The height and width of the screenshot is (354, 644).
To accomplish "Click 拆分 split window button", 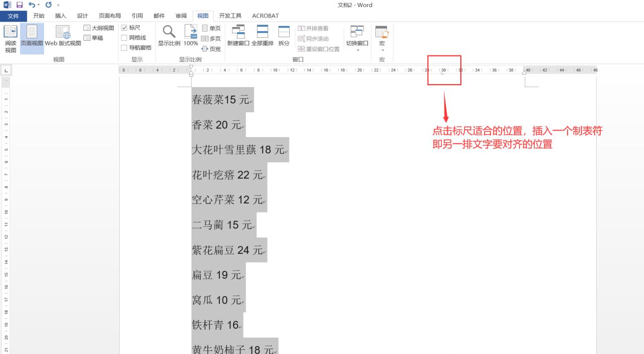I will [x=284, y=36].
